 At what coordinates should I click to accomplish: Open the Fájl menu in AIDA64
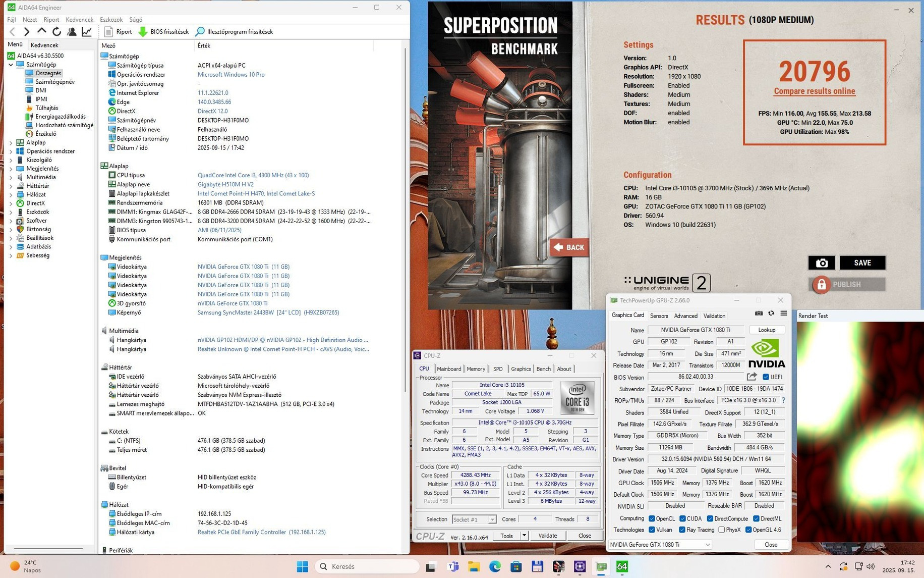[x=12, y=20]
